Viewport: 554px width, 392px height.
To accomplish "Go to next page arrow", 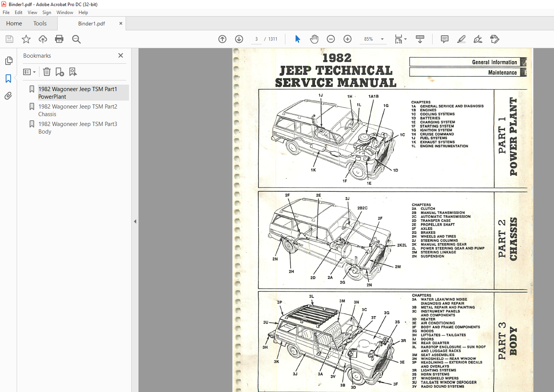I will pyautogui.click(x=239, y=39).
